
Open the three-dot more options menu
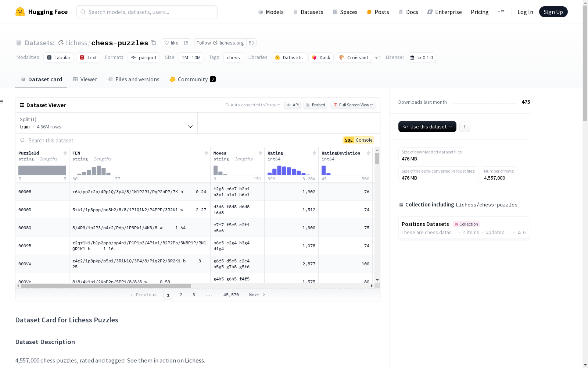pyautogui.click(x=465, y=127)
